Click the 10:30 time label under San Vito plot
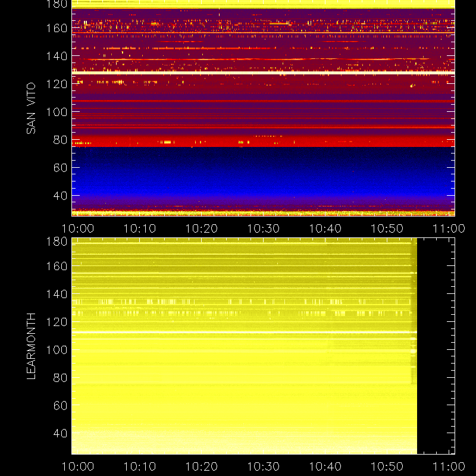 coord(263,228)
